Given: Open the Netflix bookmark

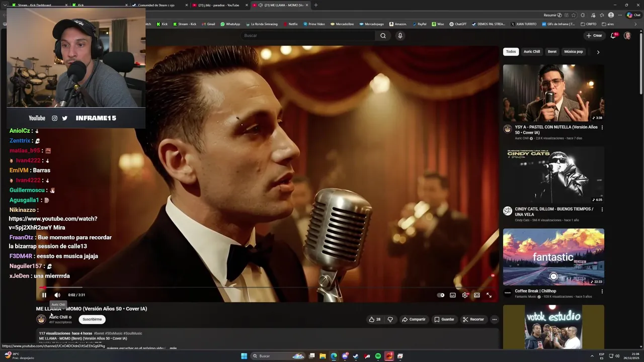Looking at the screenshot, I should [290, 24].
